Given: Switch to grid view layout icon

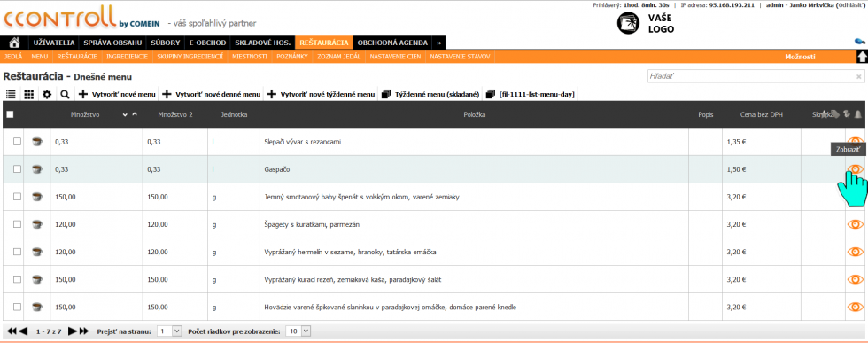Looking at the screenshot, I should tap(28, 95).
